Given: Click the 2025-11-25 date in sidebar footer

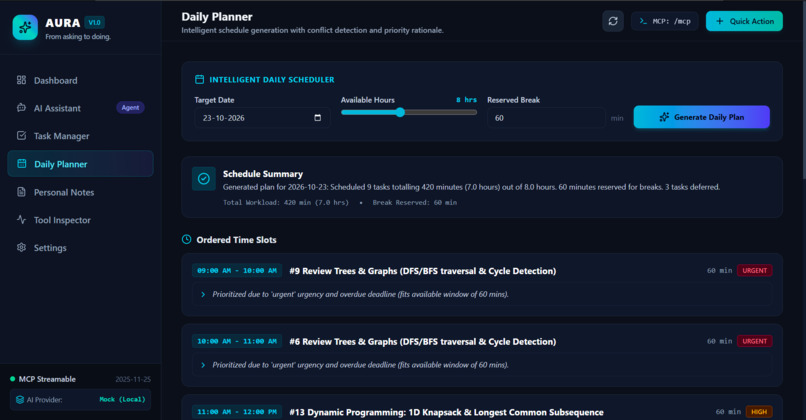Looking at the screenshot, I should click(x=133, y=379).
